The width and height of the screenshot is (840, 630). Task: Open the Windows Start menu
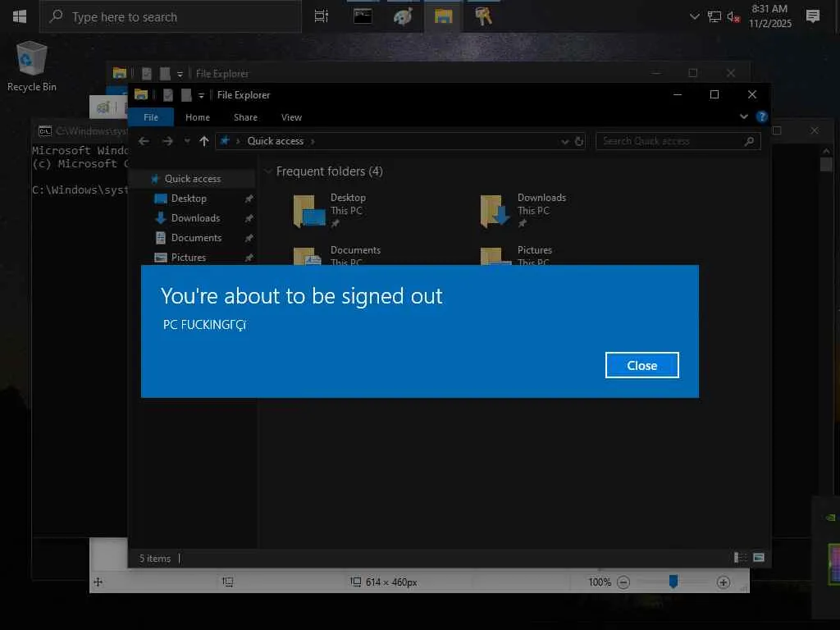click(x=20, y=16)
